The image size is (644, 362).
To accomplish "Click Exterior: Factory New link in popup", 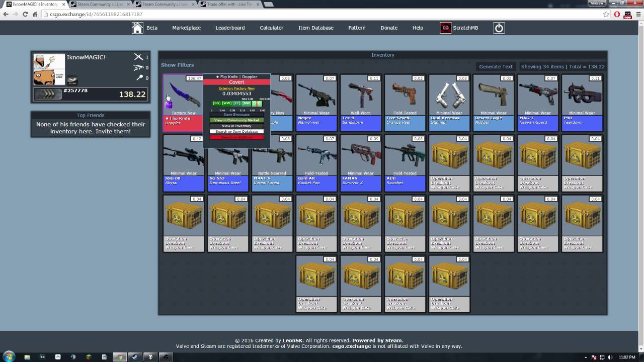I will (x=236, y=88).
